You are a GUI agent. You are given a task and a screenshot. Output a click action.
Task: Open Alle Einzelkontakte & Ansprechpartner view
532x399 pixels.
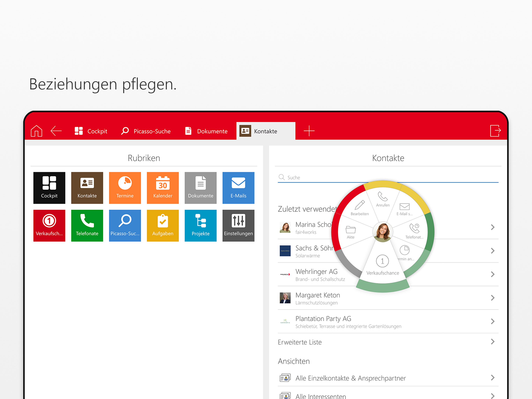tap(351, 378)
